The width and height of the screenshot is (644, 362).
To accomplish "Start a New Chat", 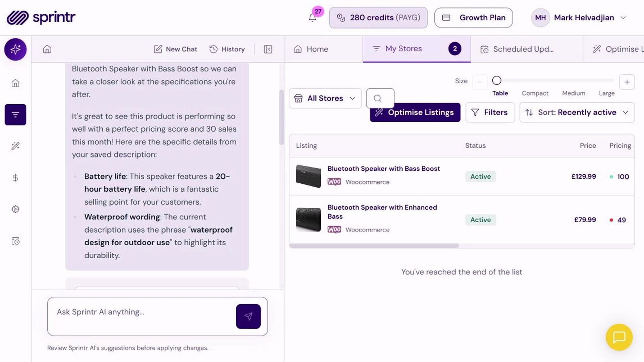I will click(175, 49).
